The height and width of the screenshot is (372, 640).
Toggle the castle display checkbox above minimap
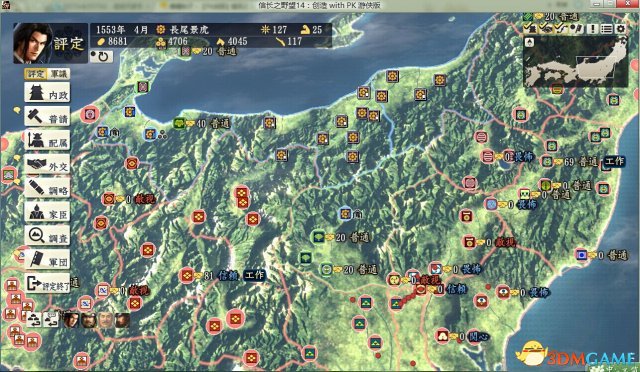point(530,28)
